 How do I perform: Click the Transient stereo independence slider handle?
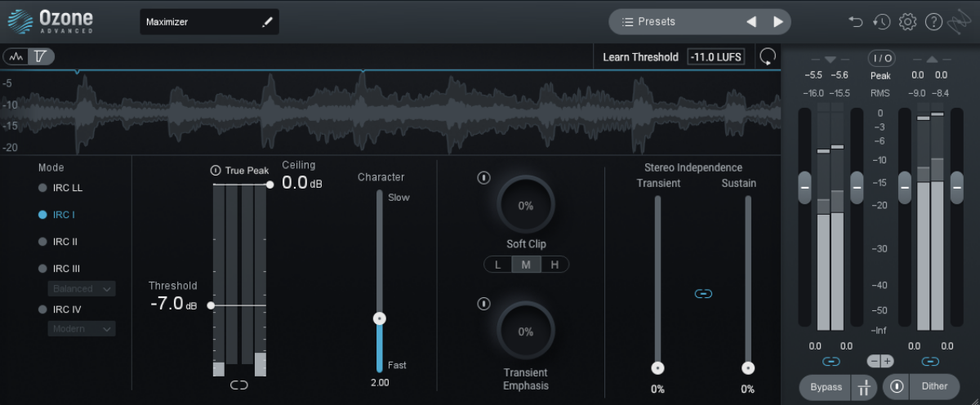tap(657, 368)
